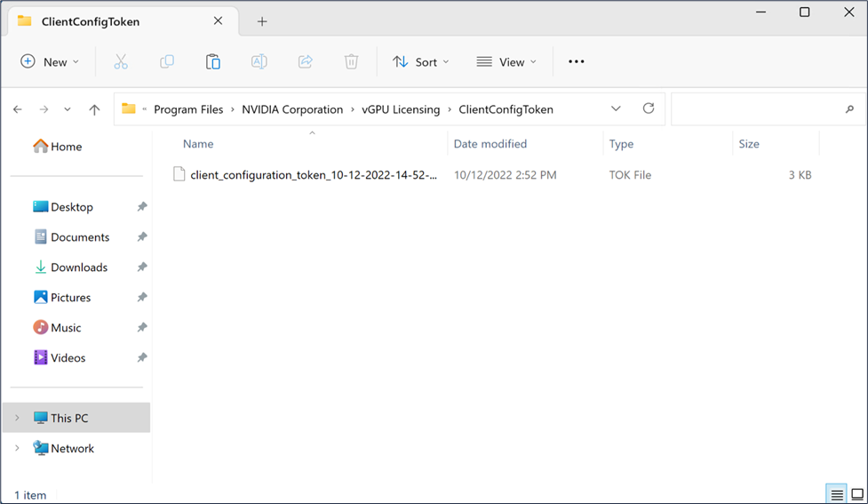Navigate to vGPU Licensing breadcrumb
The width and height of the screenshot is (868, 504).
tap(401, 109)
